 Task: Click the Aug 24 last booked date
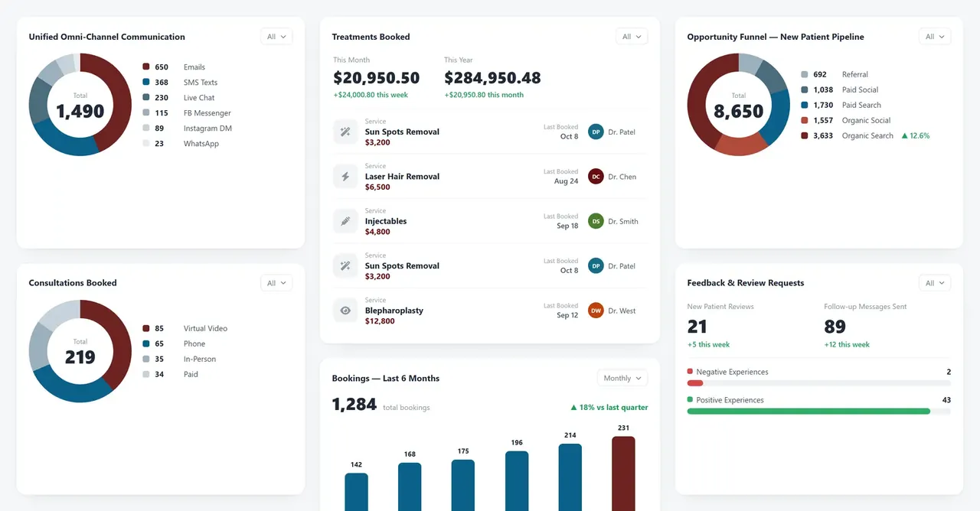pos(567,181)
